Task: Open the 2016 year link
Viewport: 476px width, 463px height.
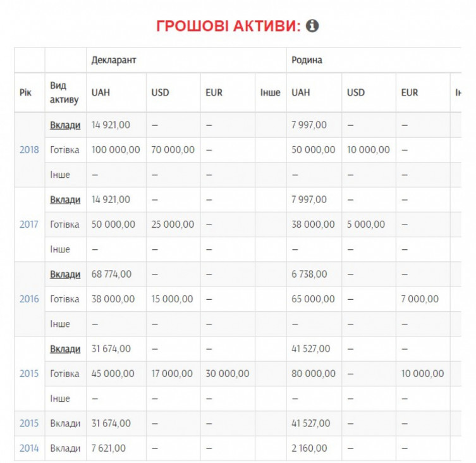Action: coord(29,299)
